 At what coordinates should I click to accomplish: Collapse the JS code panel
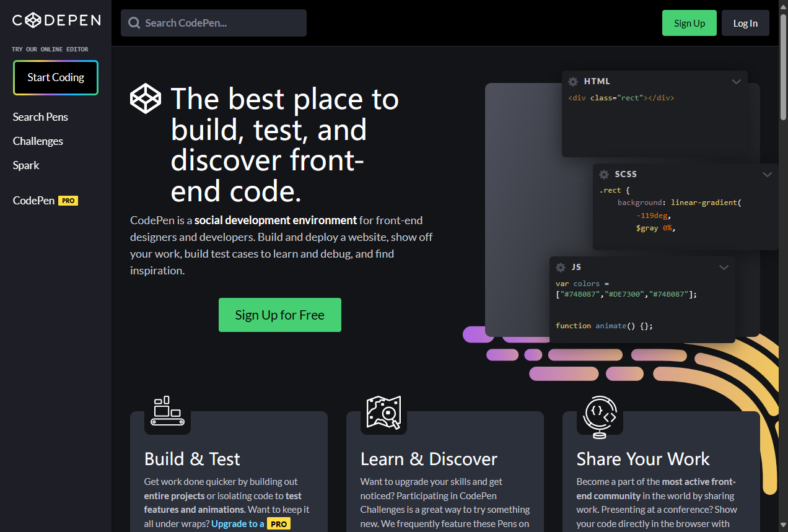(x=724, y=267)
